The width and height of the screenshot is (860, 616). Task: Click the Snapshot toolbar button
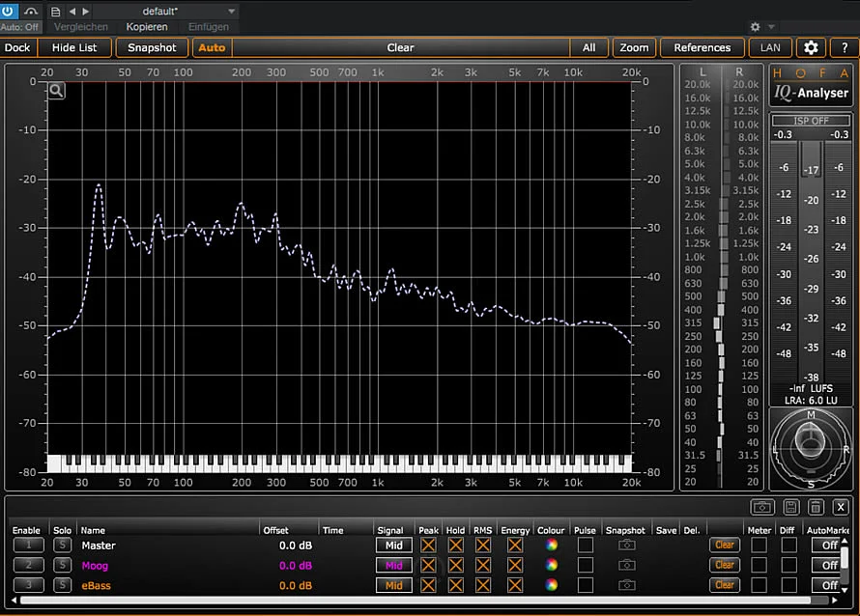tap(152, 47)
